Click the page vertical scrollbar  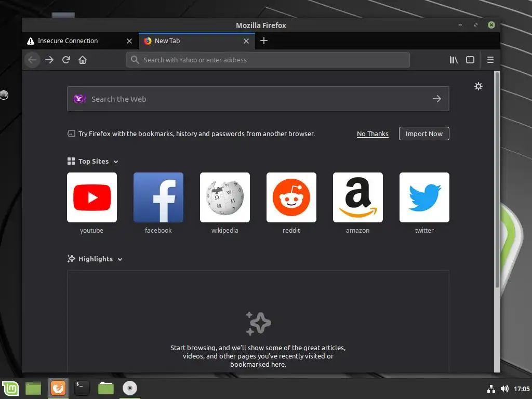(x=497, y=180)
